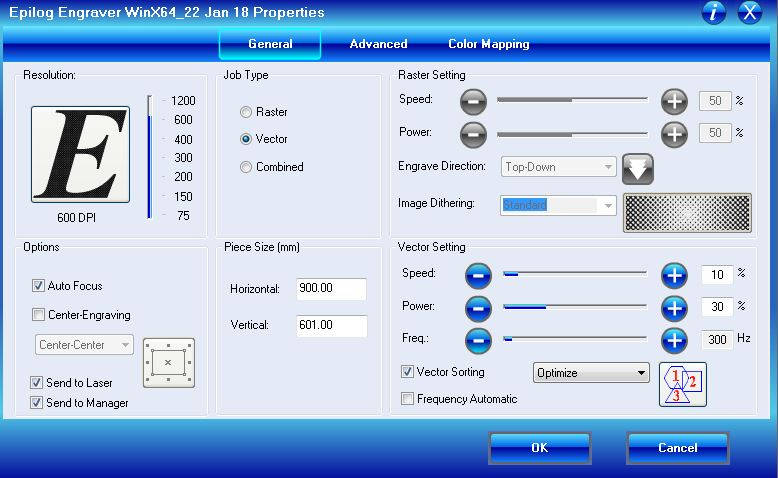Increase Raster Speed with plus button
This screenshot has width=778, height=478.
click(x=674, y=102)
